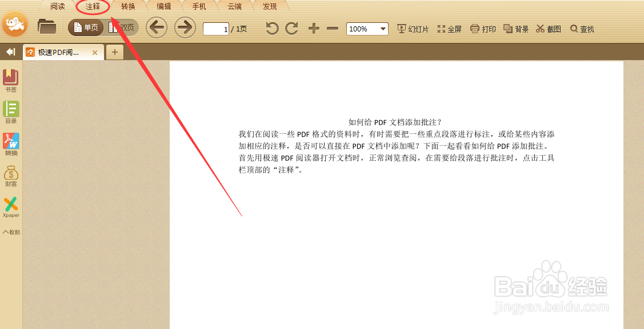Open the 注释 annotation tab
This screenshot has height=329, width=644.
93,7
